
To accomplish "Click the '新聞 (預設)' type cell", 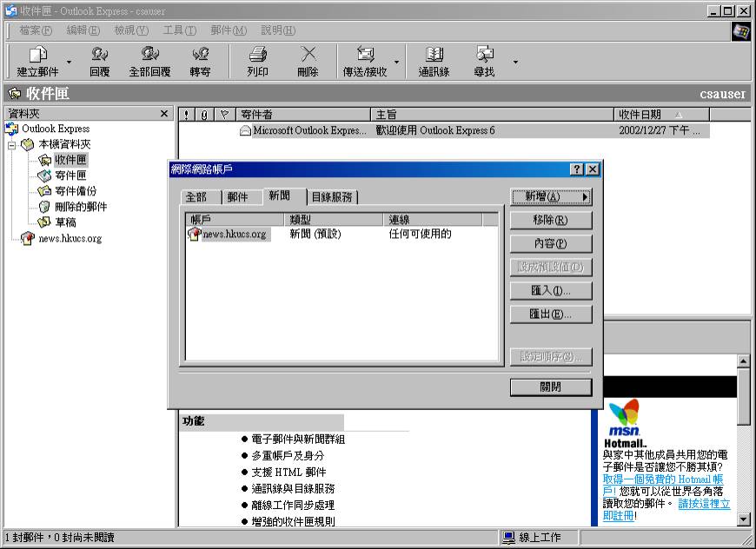I will tap(315, 235).
